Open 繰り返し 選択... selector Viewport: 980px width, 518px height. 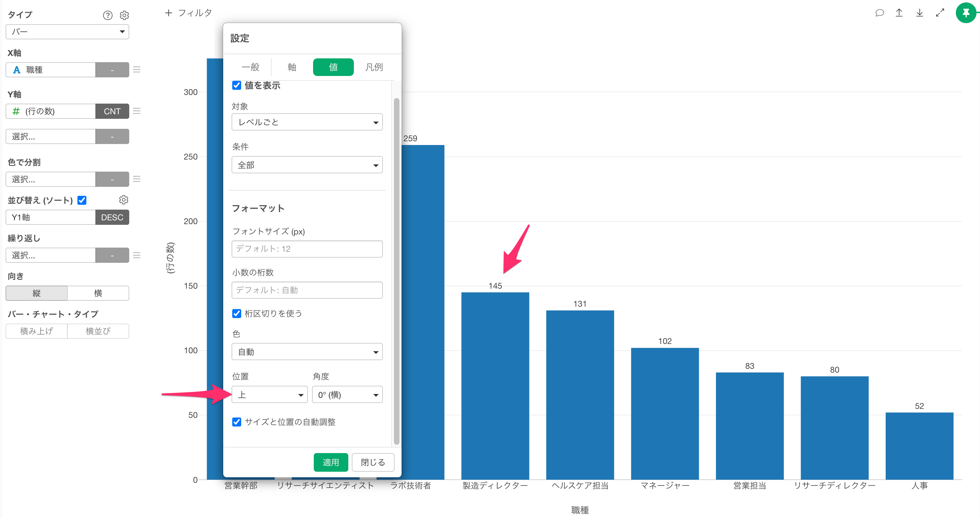50,255
